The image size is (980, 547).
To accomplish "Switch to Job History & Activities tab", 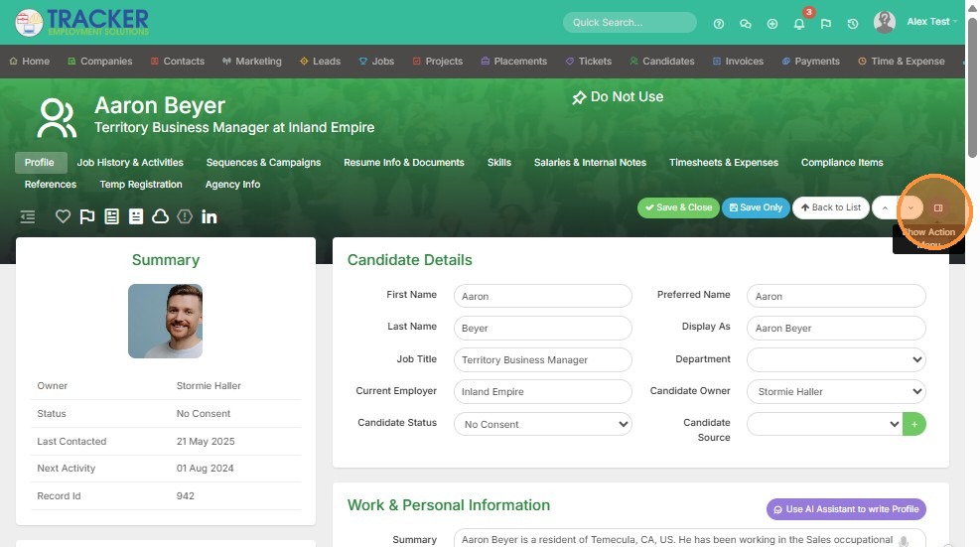I will point(130,163).
